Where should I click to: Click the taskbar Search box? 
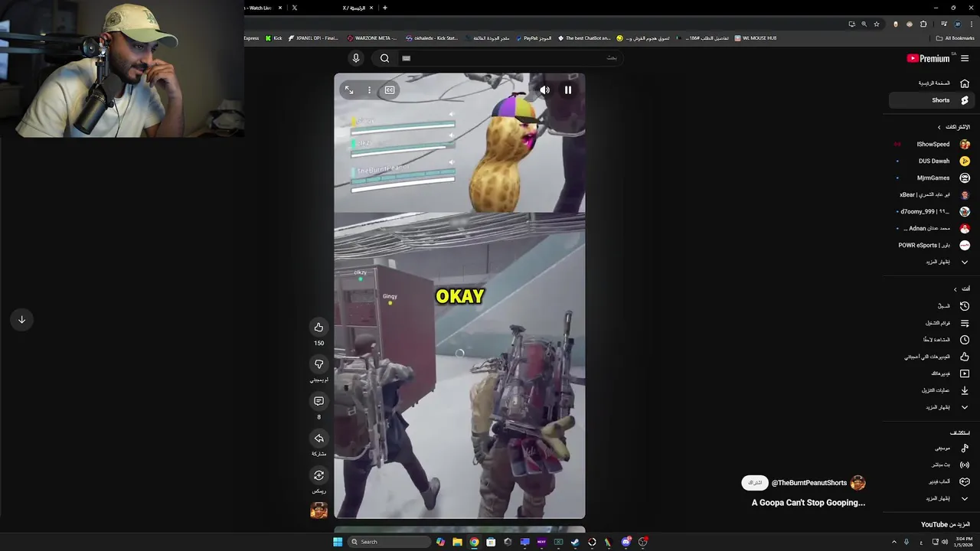[389, 542]
